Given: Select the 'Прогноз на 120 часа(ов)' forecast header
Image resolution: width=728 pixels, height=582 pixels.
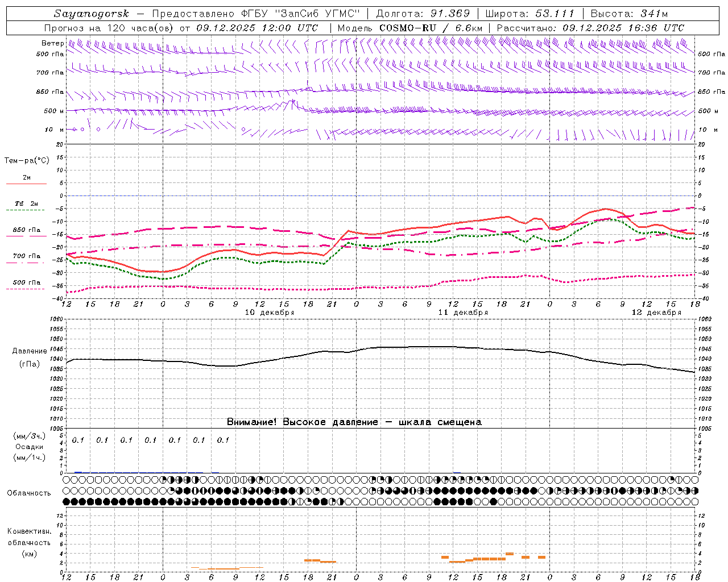Looking at the screenshot, I should 109,28.
